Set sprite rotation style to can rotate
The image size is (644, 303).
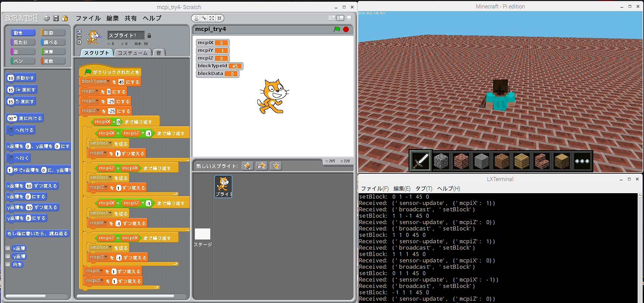tap(79, 32)
